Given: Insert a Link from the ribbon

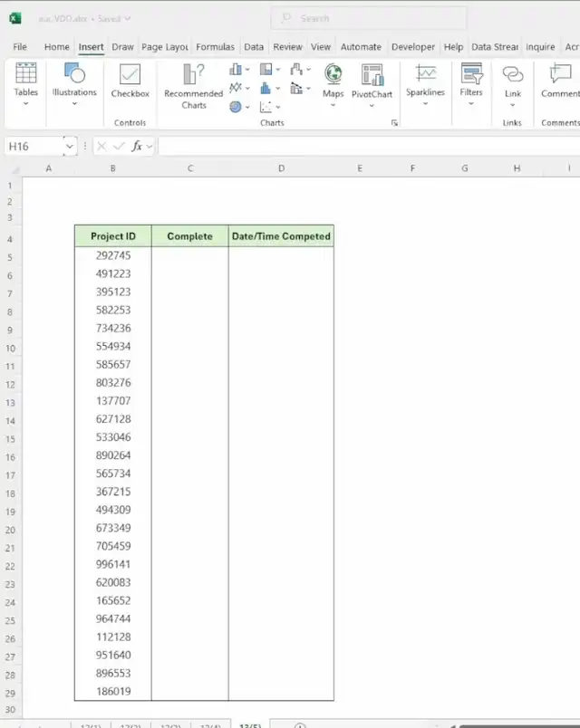Looking at the screenshot, I should point(513,81).
